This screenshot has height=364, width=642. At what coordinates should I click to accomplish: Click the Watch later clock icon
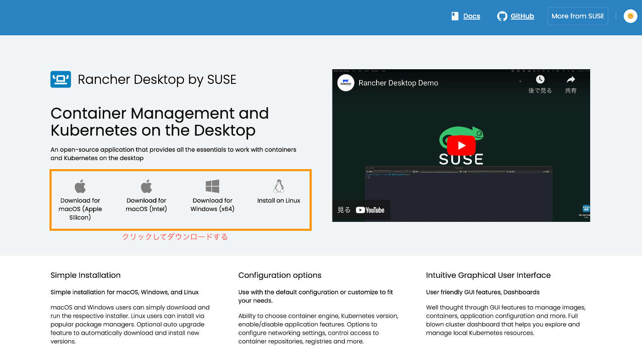pos(540,80)
